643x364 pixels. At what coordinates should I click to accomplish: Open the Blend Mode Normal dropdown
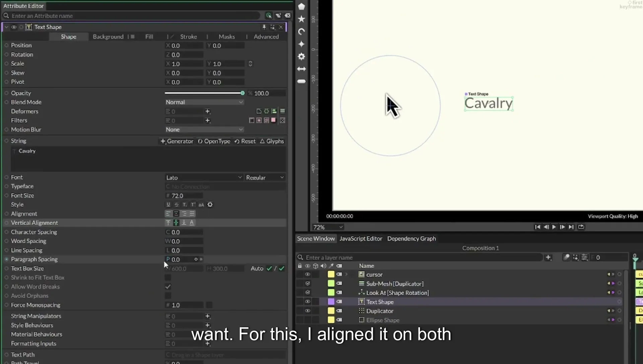204,102
